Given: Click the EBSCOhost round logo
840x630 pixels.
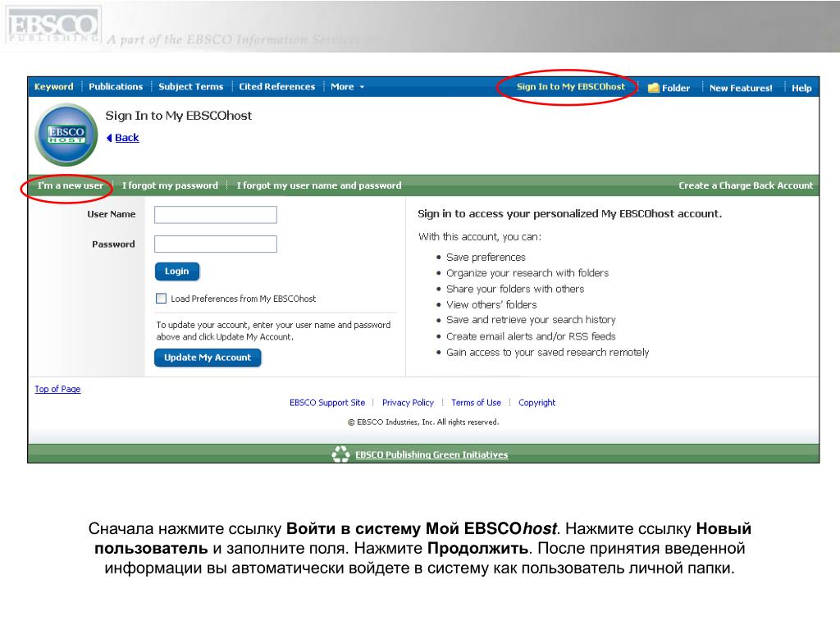Looking at the screenshot, I should pos(66,135).
